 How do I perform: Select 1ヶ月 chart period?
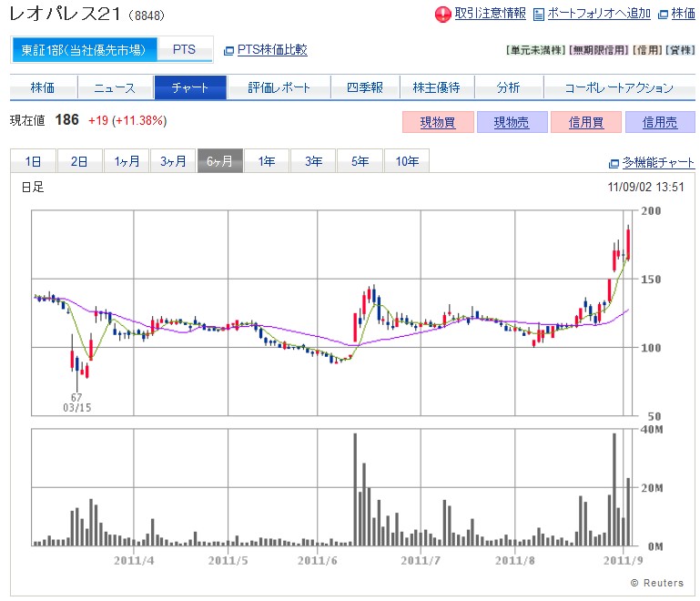click(127, 161)
